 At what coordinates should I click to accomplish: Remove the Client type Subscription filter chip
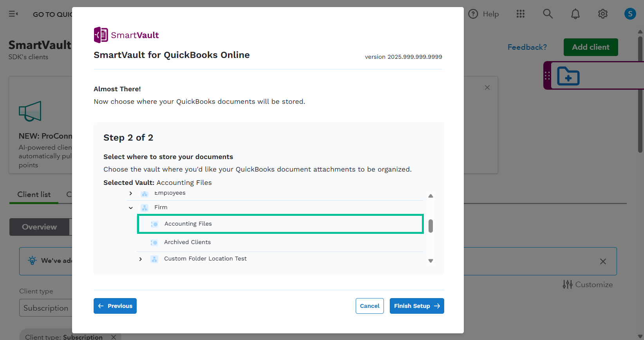114,337
